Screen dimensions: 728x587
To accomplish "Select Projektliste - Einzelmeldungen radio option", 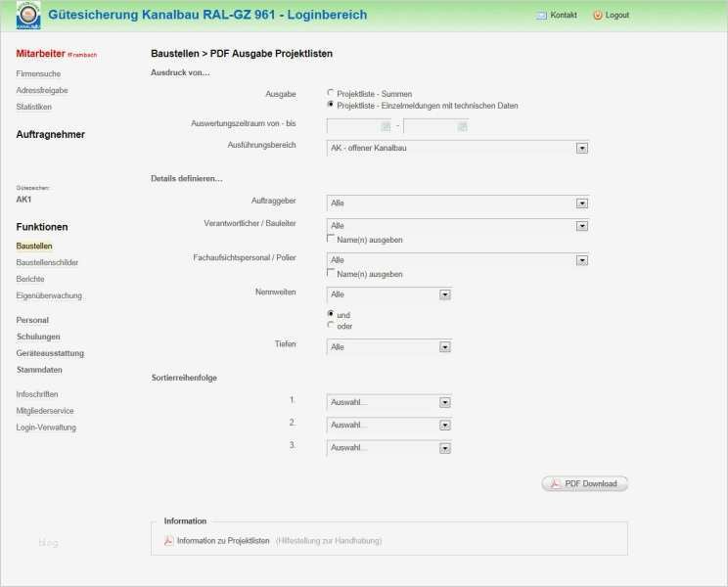I will click(x=331, y=105).
